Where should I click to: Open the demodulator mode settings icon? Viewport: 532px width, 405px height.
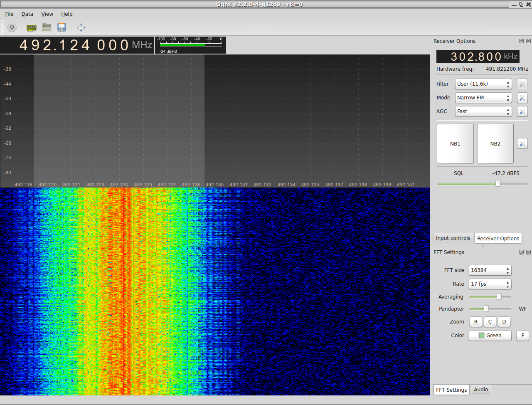(x=522, y=98)
